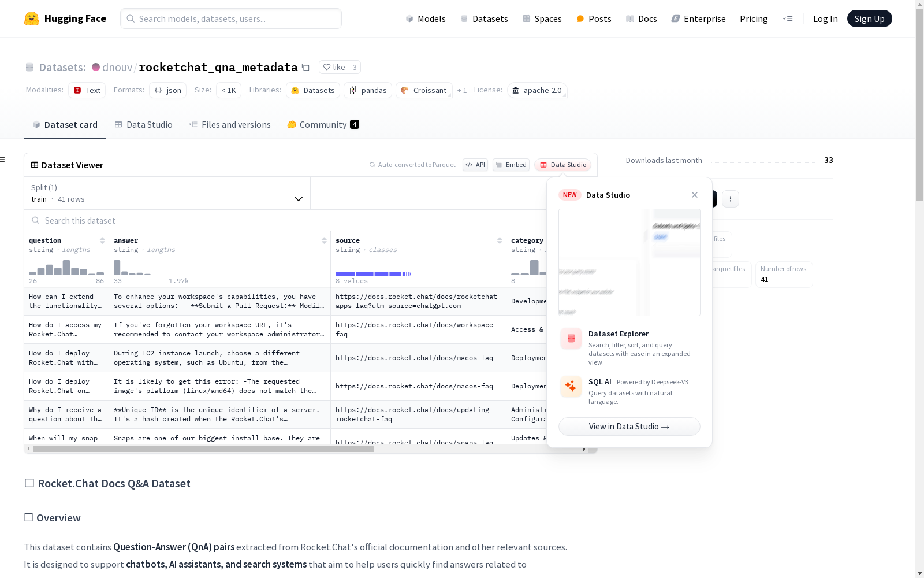Click the Text modality tag
The width and height of the screenshot is (924, 578).
(87, 90)
